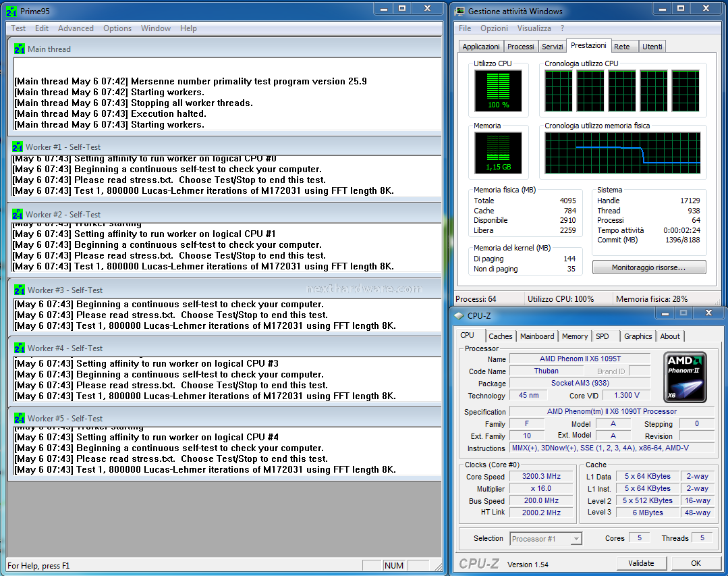Open the Help menu in Prime95

188,28
